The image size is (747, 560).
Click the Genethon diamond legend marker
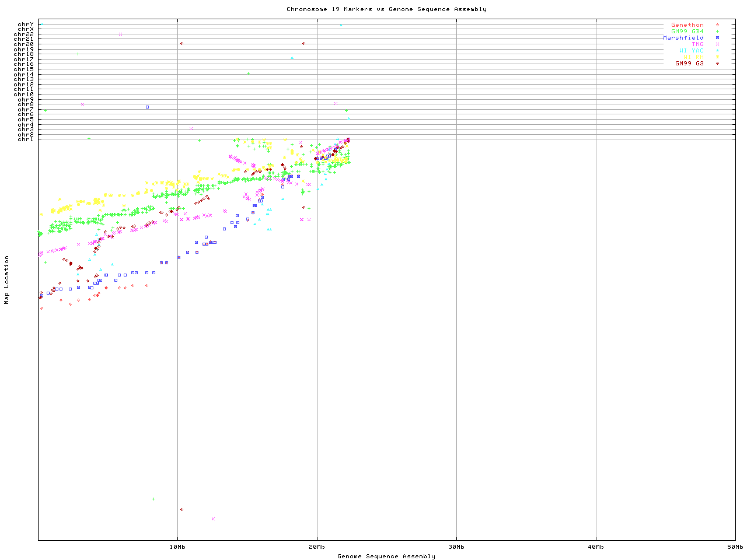[717, 25]
